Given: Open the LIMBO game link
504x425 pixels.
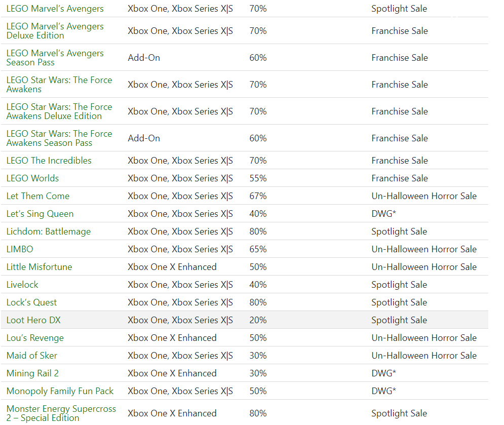Looking at the screenshot, I should (x=20, y=249).
